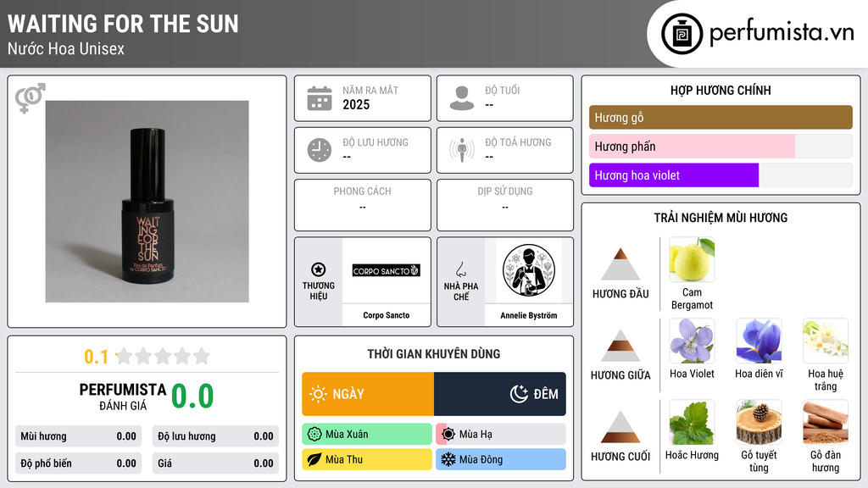This screenshot has height=488, width=868.
Task: Select the Hương gỗ accord bar
Action: [x=721, y=117]
